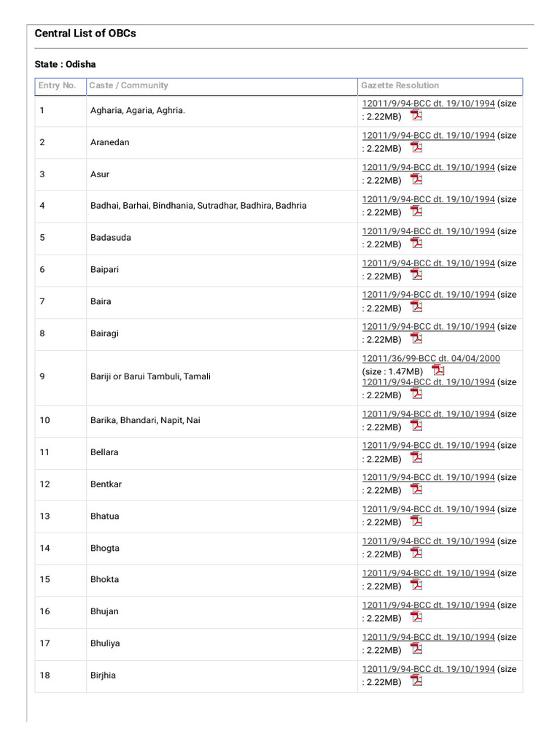Click gazette resolution link for Baira

[428, 295]
